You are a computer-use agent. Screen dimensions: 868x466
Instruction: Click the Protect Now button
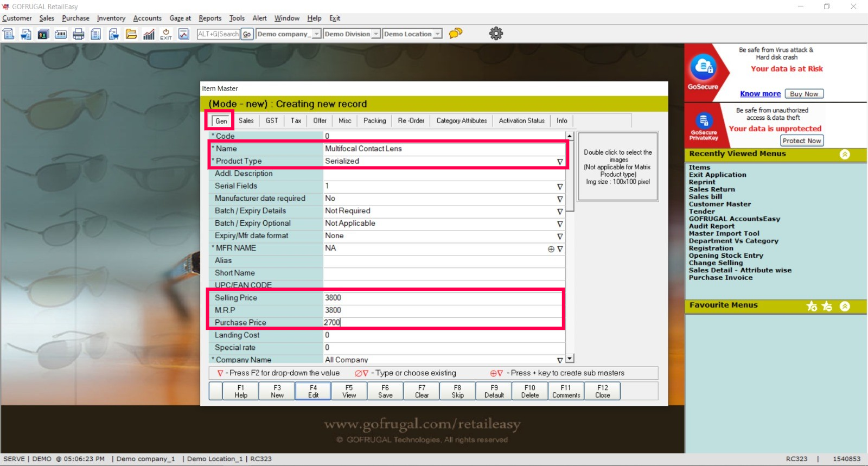click(x=801, y=141)
